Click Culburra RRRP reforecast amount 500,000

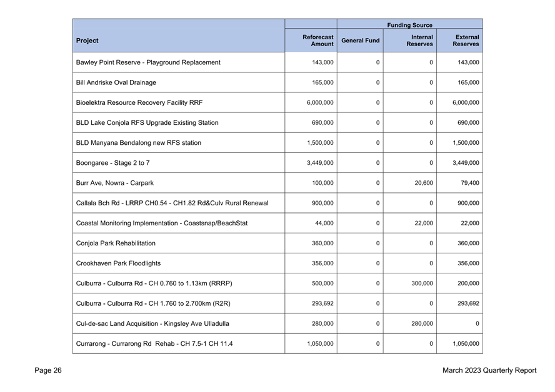pos(322,283)
